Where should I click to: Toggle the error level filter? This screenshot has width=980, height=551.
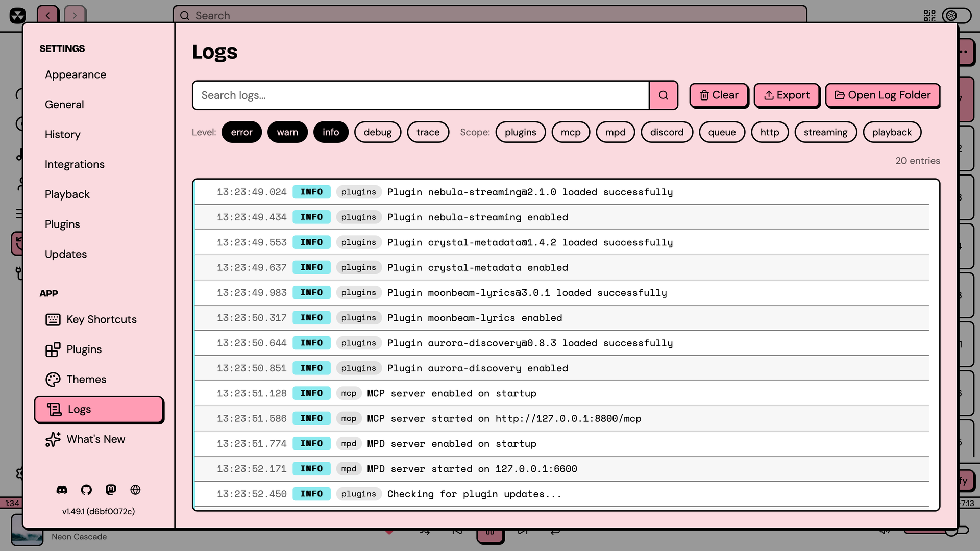[x=241, y=132]
